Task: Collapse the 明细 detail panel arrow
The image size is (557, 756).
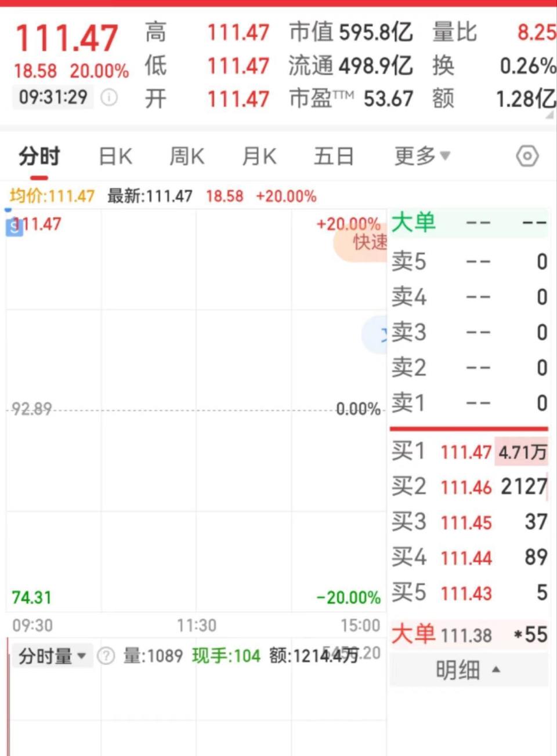Action: (x=495, y=669)
